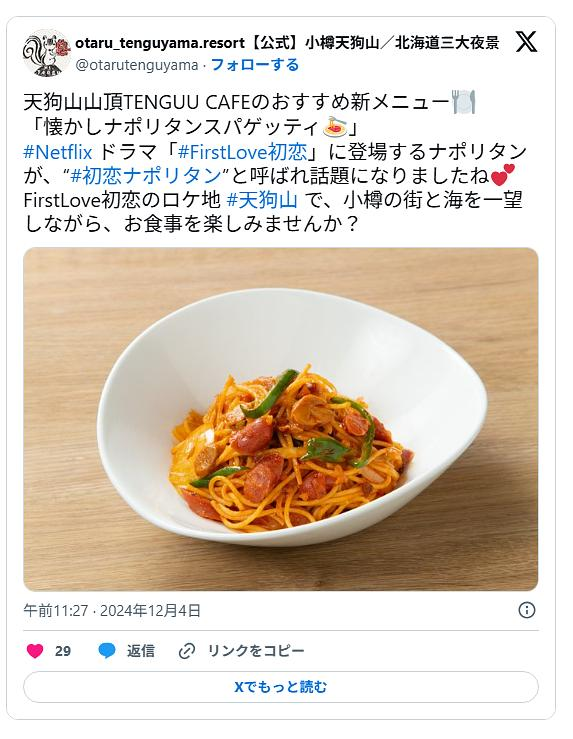Click リンクをコピー to copy link
Viewport: 573px width, 739px height.
(x=256, y=651)
